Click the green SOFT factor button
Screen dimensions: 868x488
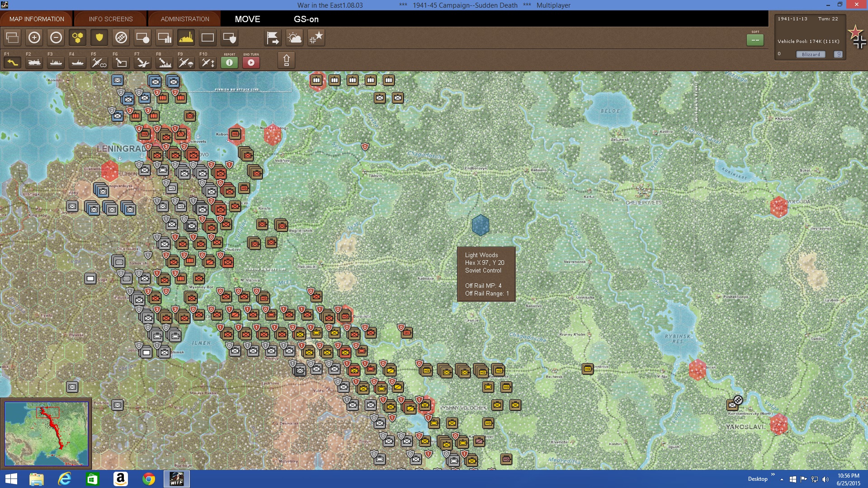(755, 40)
